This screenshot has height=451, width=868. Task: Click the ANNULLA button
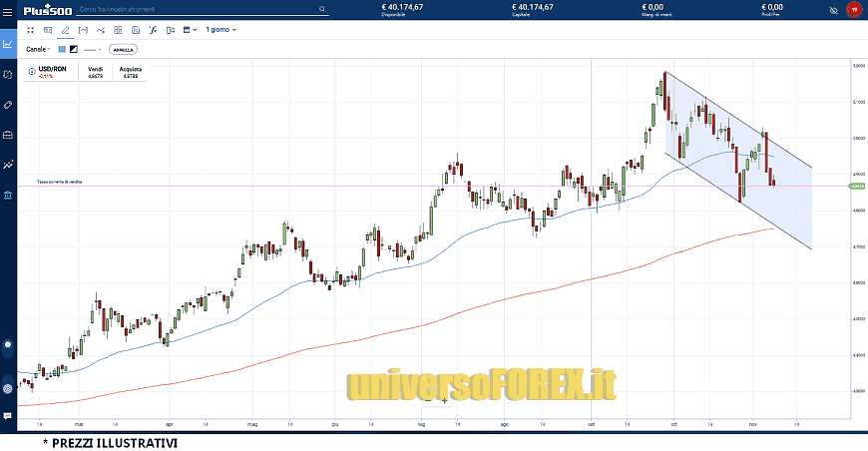(x=123, y=48)
